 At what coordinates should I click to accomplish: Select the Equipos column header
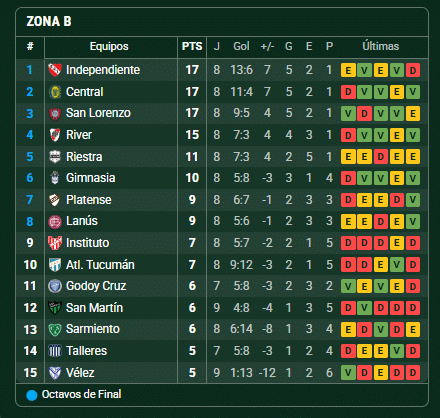[x=109, y=46]
